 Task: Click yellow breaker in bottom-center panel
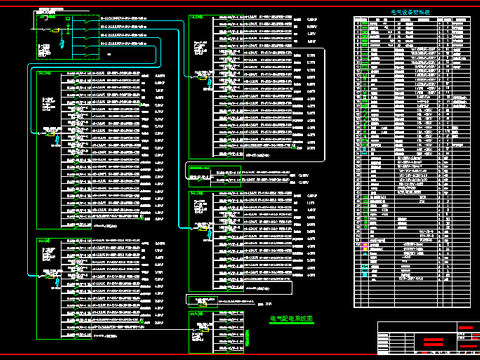click(205, 330)
